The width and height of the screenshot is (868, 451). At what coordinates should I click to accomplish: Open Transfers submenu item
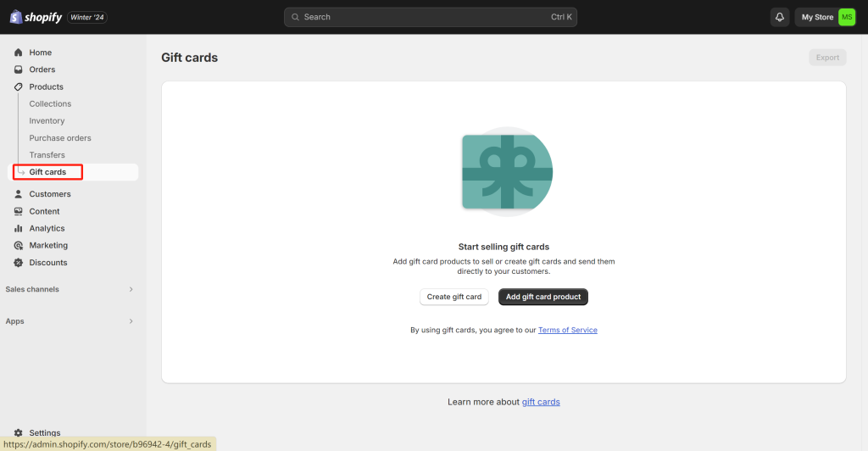[x=47, y=155]
